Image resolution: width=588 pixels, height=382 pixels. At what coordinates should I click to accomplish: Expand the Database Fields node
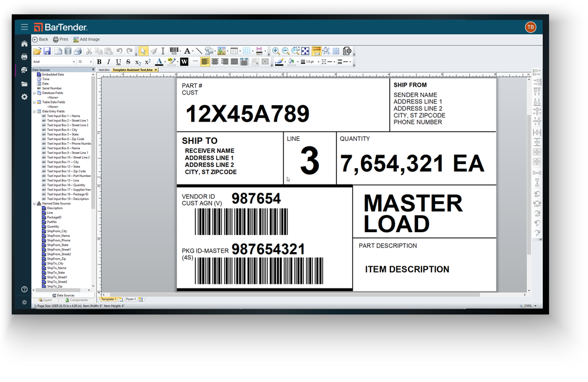pyautogui.click(x=34, y=92)
